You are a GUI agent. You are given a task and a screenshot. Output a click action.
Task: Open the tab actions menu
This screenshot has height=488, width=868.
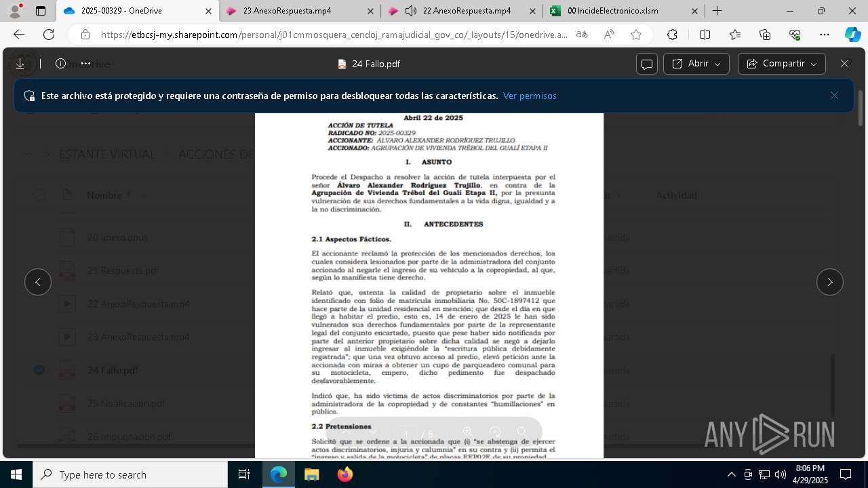click(41, 11)
